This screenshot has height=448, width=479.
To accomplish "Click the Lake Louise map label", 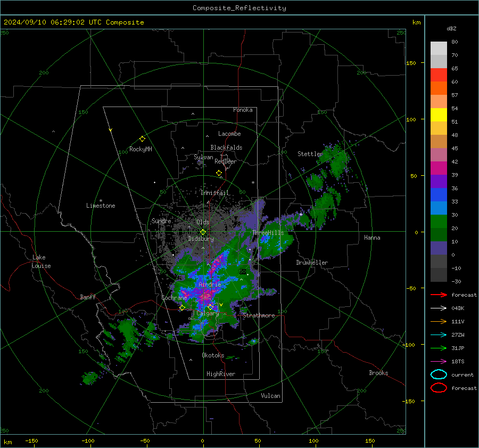I will point(41,262).
